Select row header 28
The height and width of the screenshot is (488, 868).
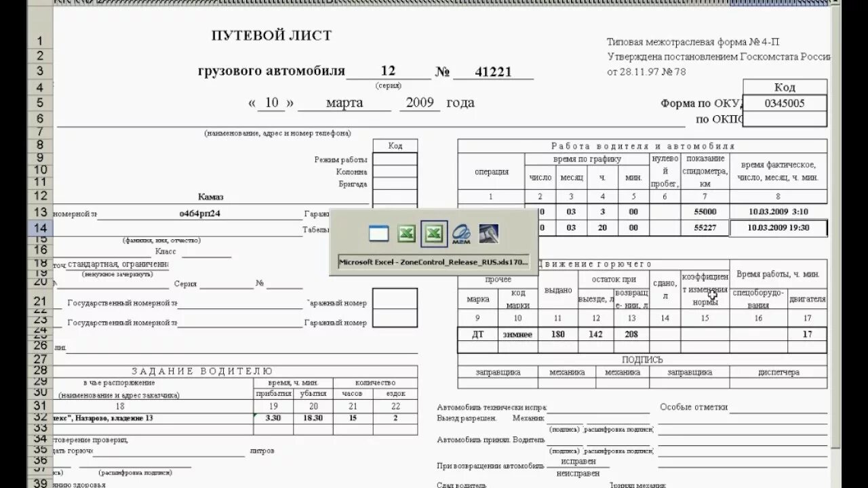coord(40,370)
